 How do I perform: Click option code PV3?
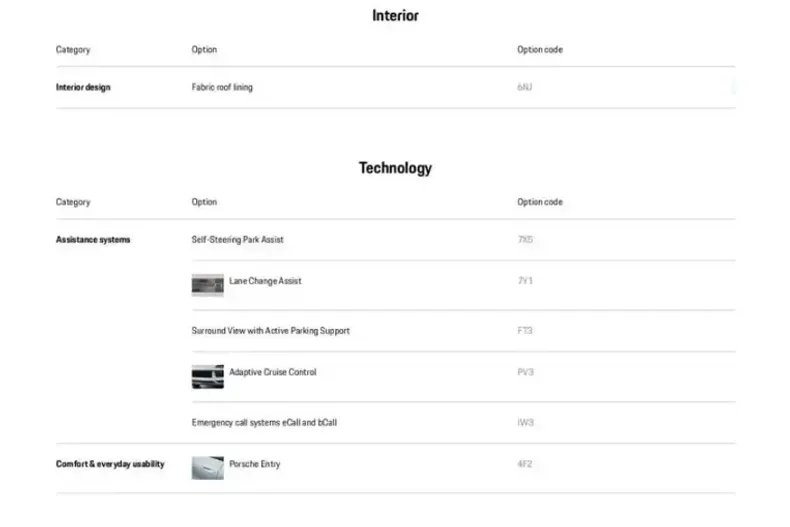click(x=525, y=372)
